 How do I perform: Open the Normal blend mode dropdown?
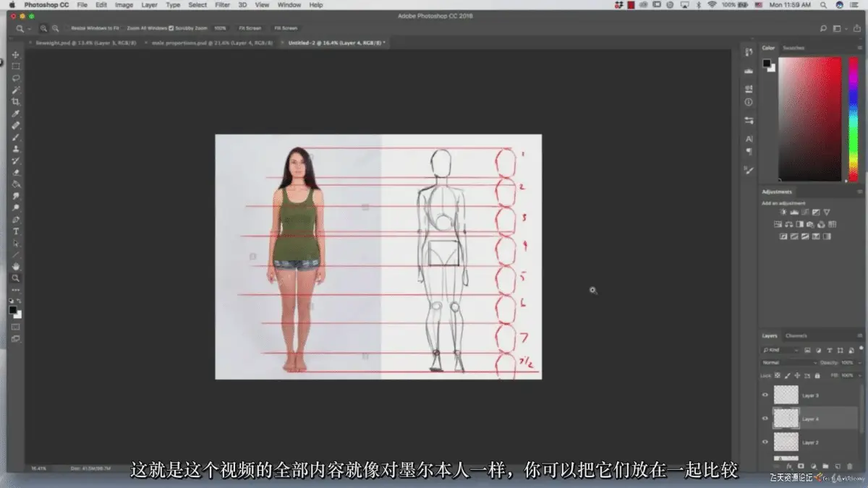tap(788, 363)
